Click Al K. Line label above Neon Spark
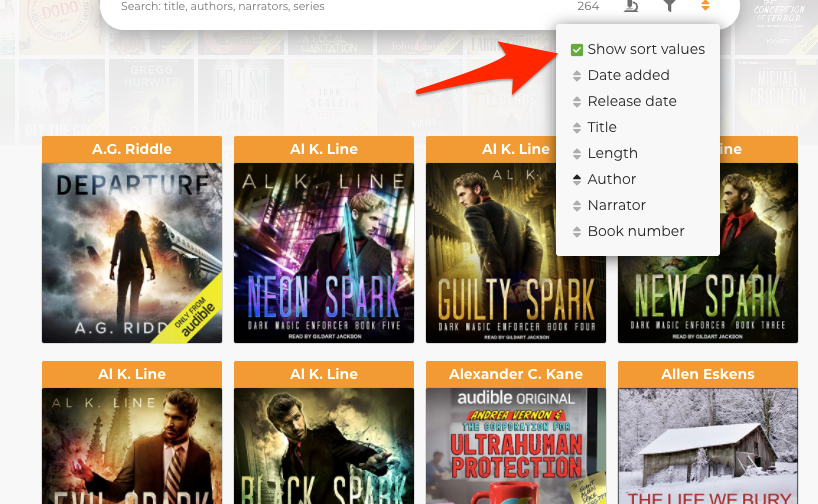Screen dimensions: 818x504 (x=324, y=149)
